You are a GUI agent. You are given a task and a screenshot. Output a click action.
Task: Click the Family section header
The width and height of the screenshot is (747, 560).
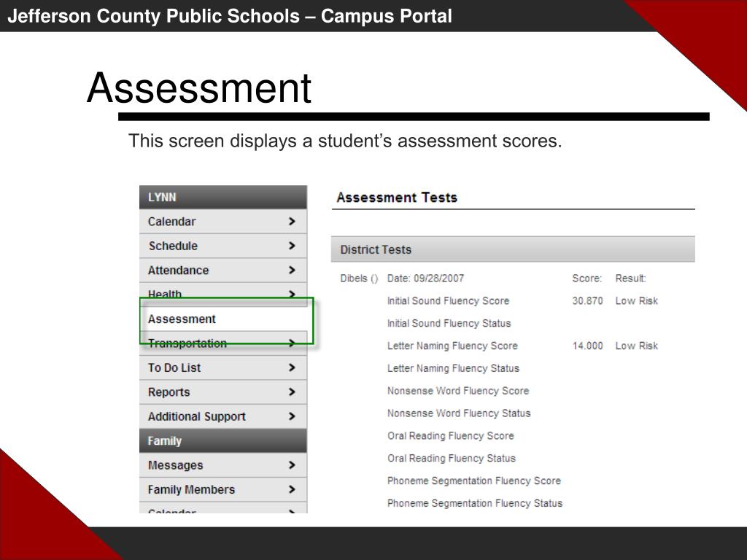coord(223,441)
